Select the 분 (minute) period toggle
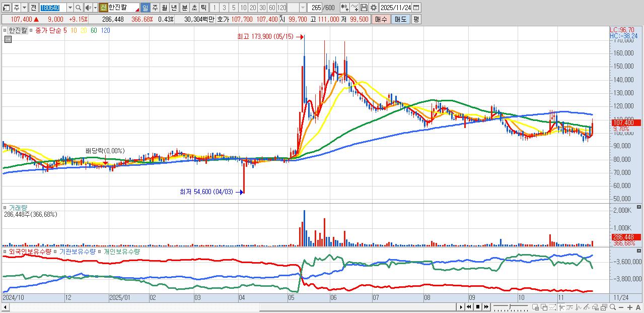 click(184, 8)
